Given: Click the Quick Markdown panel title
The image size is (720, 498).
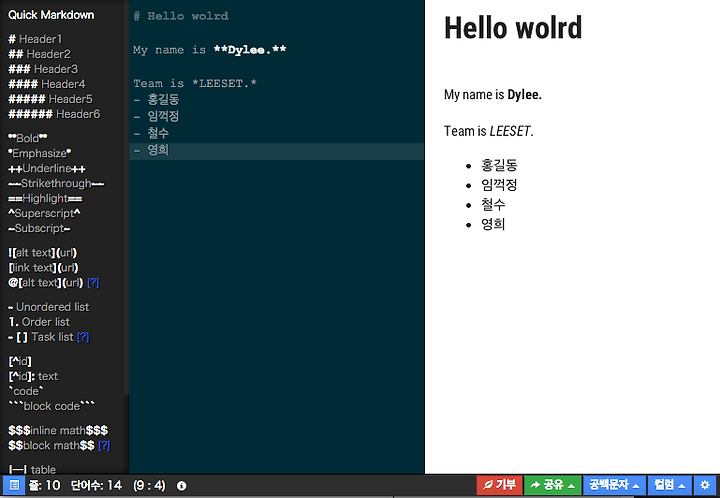Looking at the screenshot, I should pyautogui.click(x=51, y=15).
